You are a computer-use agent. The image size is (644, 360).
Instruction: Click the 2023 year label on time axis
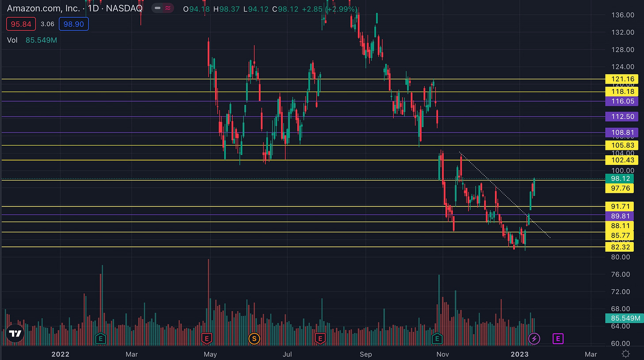(x=519, y=354)
